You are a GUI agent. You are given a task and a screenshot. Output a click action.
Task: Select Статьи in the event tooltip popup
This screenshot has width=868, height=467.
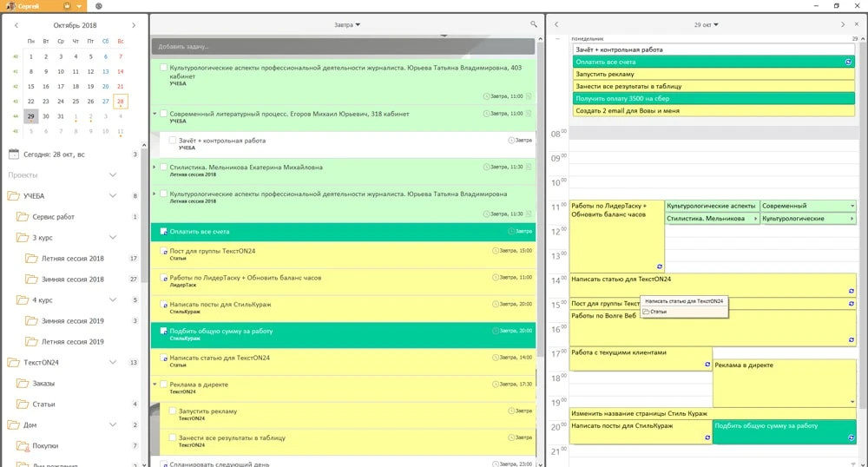pos(658,311)
